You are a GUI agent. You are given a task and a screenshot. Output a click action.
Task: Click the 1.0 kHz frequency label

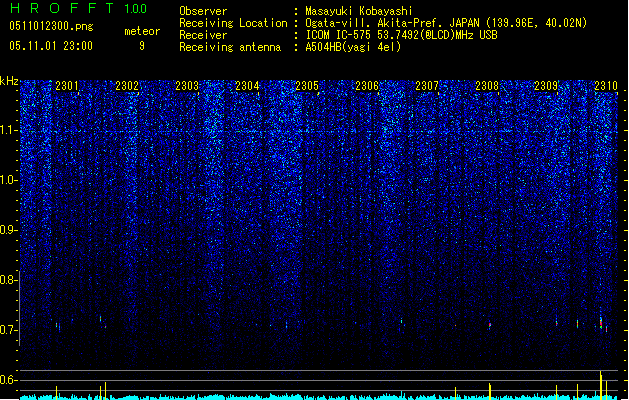(x=9, y=180)
